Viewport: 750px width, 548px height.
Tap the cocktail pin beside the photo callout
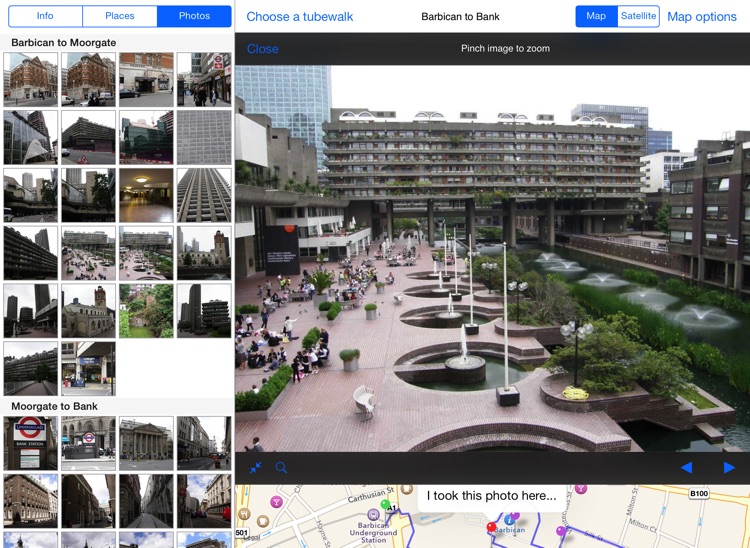(580, 489)
